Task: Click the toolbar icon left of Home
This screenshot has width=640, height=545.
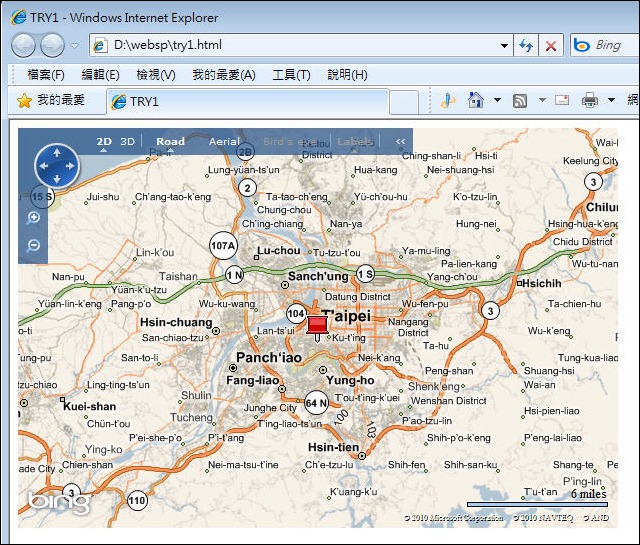Action: [448, 100]
